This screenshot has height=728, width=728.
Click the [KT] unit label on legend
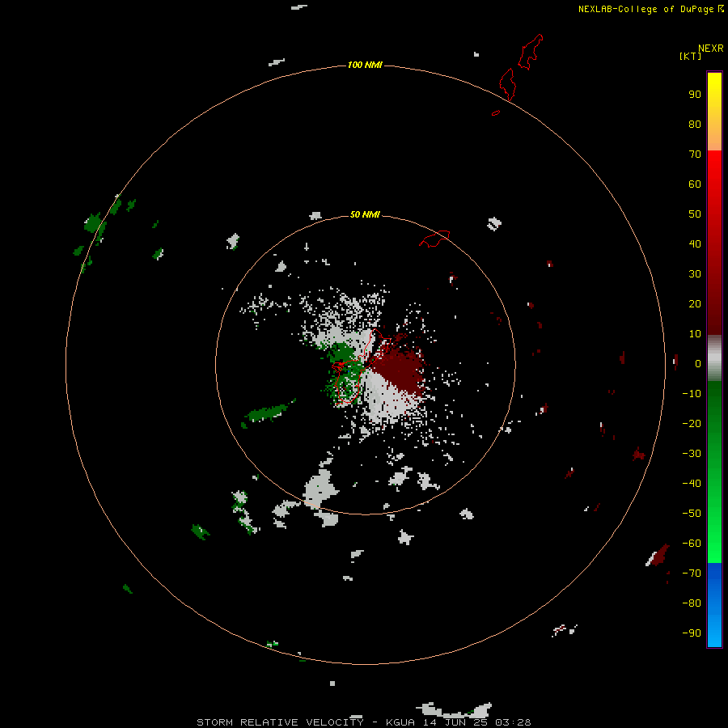pos(690,56)
